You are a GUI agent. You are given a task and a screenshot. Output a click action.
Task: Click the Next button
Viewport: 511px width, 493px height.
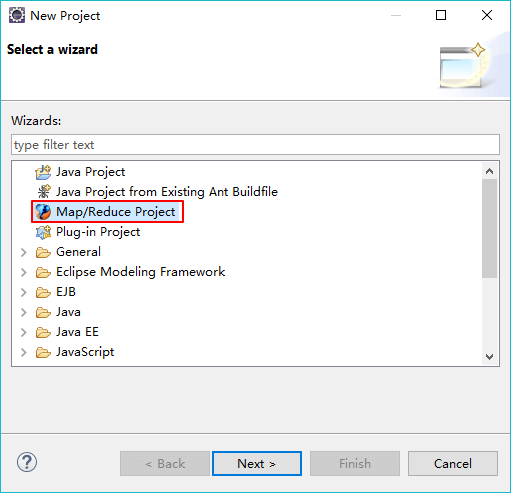(257, 464)
